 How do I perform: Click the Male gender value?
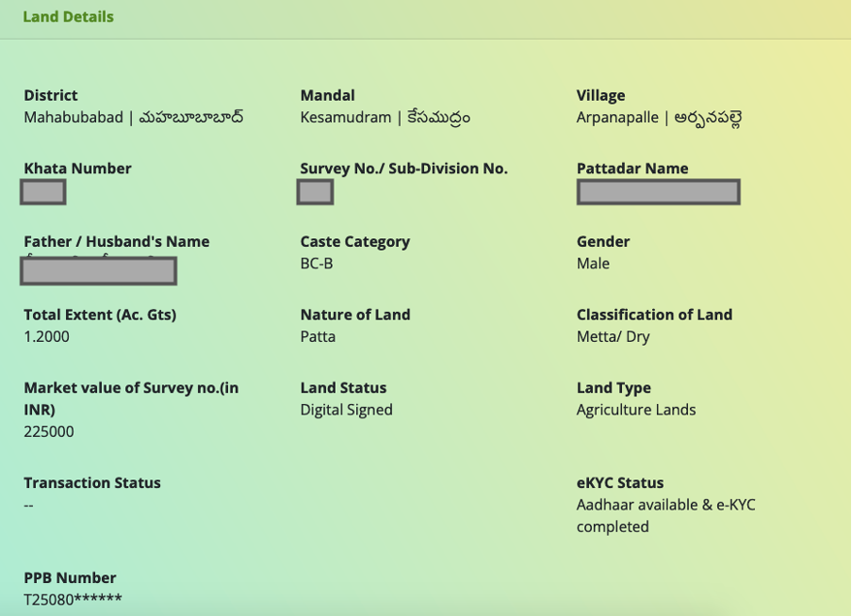coord(593,264)
